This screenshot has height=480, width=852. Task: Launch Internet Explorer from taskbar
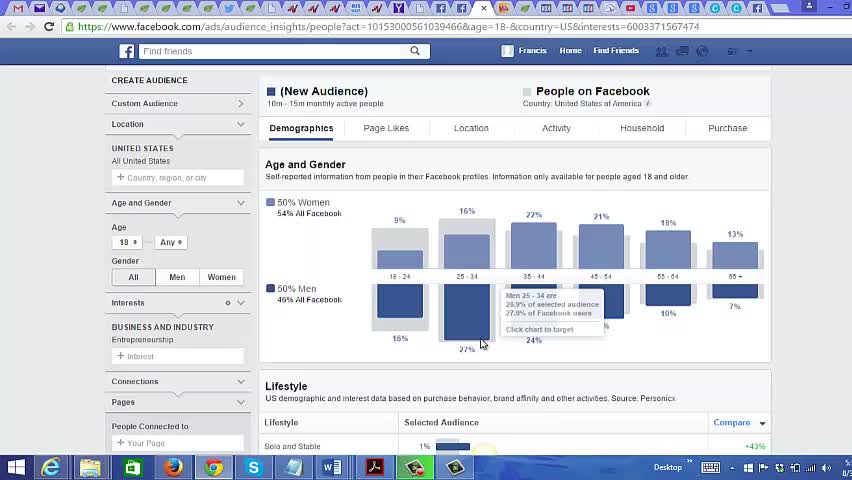pyautogui.click(x=51, y=467)
